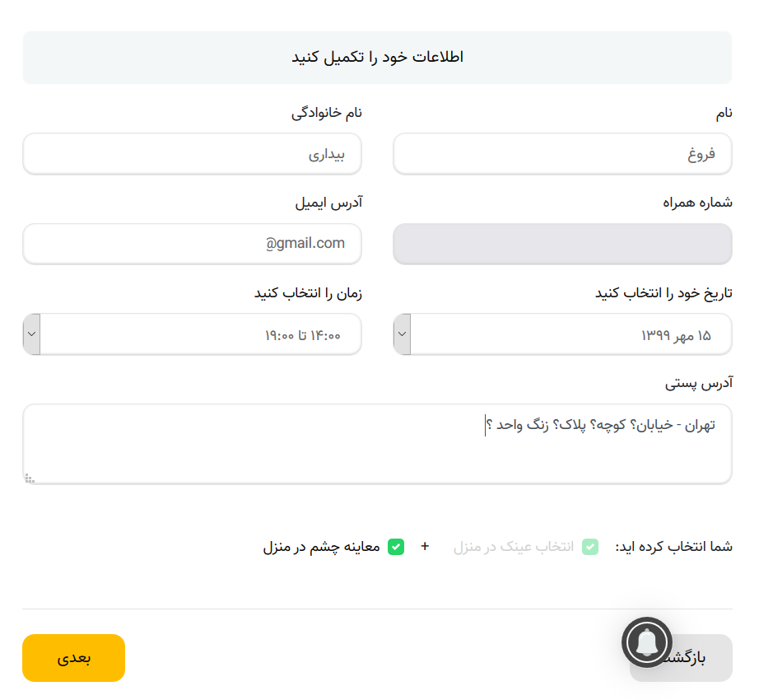This screenshot has width=759, height=700.
Task: Click the postal address textarea resize handle
Action: click(x=30, y=478)
